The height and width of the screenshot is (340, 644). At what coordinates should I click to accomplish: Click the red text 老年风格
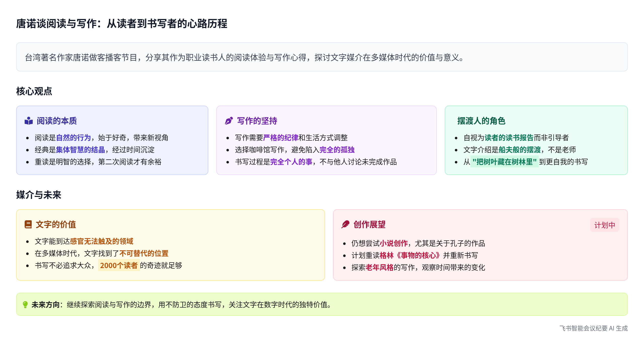[379, 267]
